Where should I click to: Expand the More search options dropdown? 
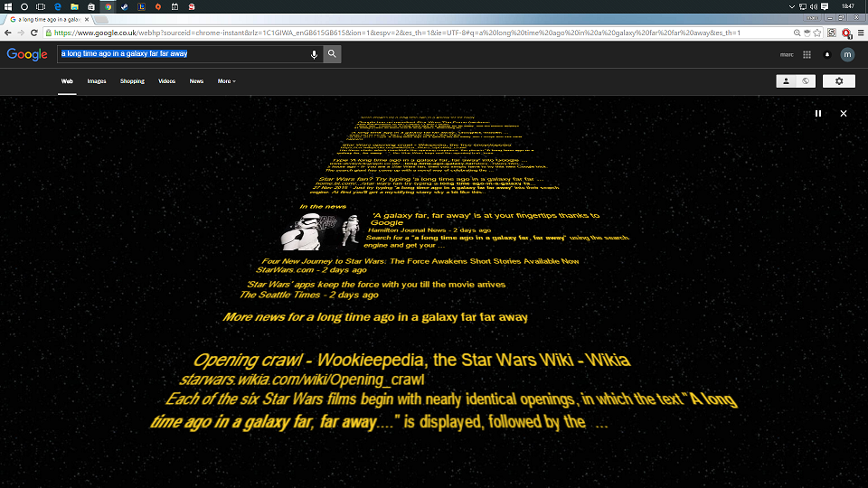pos(226,81)
